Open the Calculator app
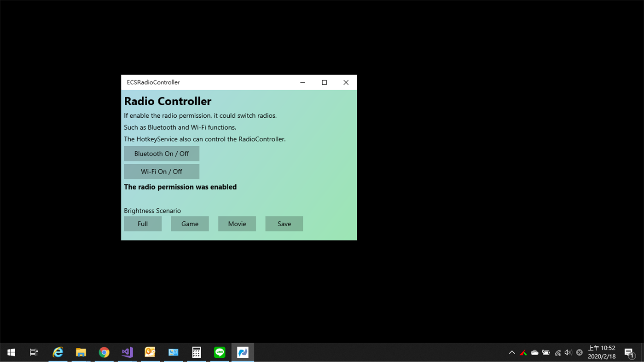Image resolution: width=644 pixels, height=362 pixels. tap(197, 352)
